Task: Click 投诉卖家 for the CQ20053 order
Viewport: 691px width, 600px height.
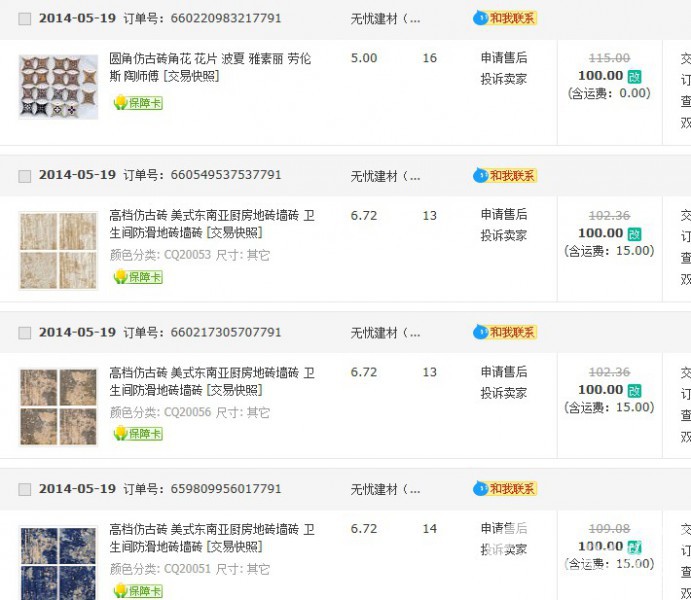Action: (x=504, y=236)
